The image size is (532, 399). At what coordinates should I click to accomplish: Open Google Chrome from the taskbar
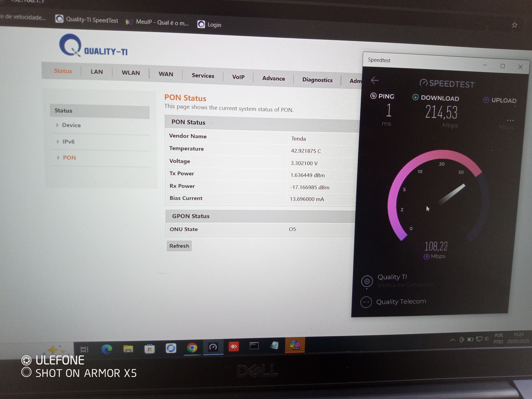pyautogui.click(x=192, y=348)
